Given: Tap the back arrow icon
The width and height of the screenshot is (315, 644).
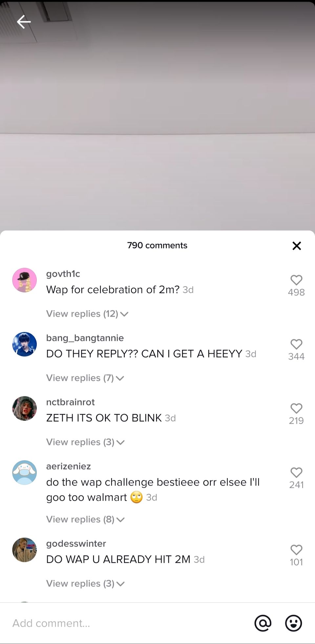Looking at the screenshot, I should click(24, 22).
